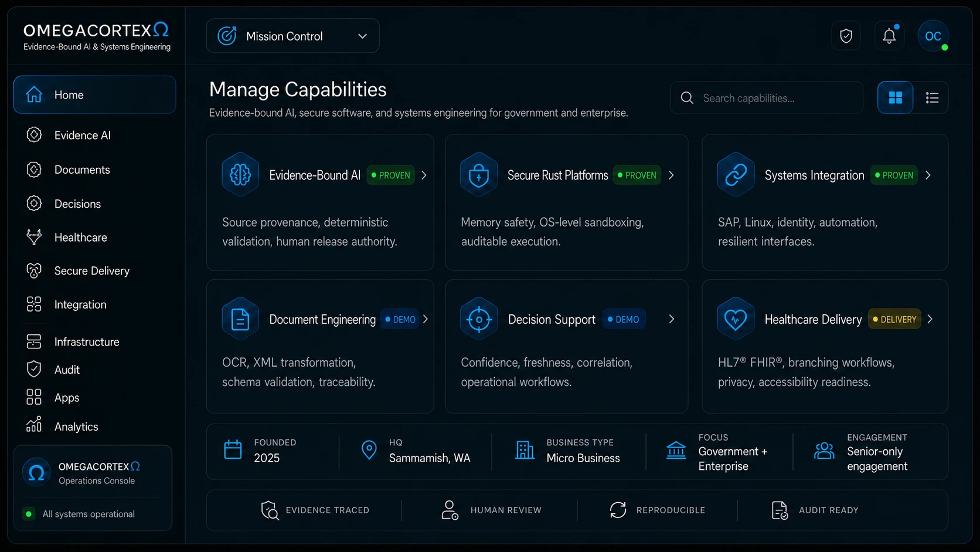The height and width of the screenshot is (552, 980).
Task: Click the Healthcare sidebar icon
Action: [34, 237]
